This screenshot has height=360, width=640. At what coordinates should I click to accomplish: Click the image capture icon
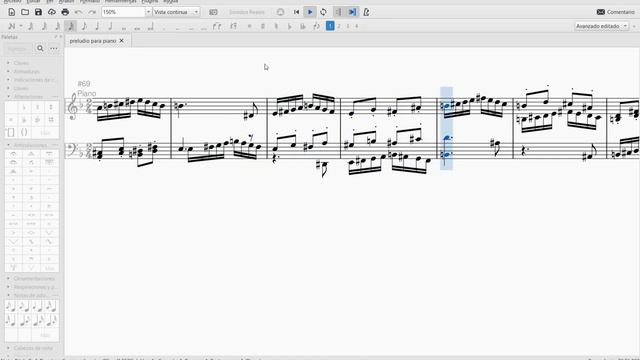(x=213, y=12)
